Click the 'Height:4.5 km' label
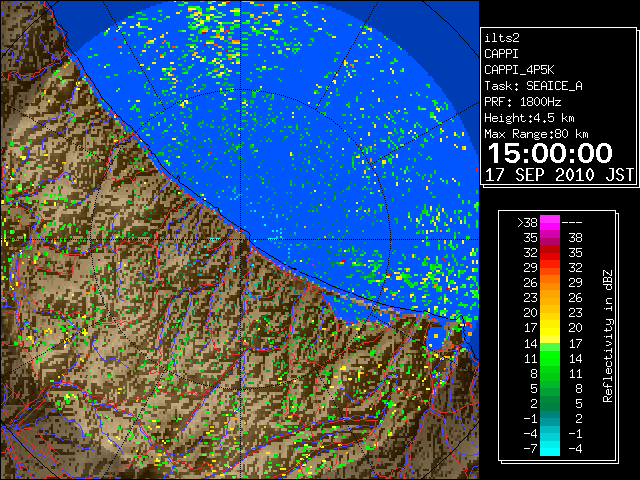The width and height of the screenshot is (640, 480). (x=529, y=118)
